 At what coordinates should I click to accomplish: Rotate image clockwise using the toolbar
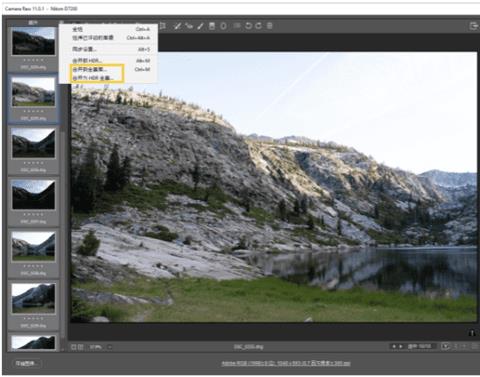point(259,26)
